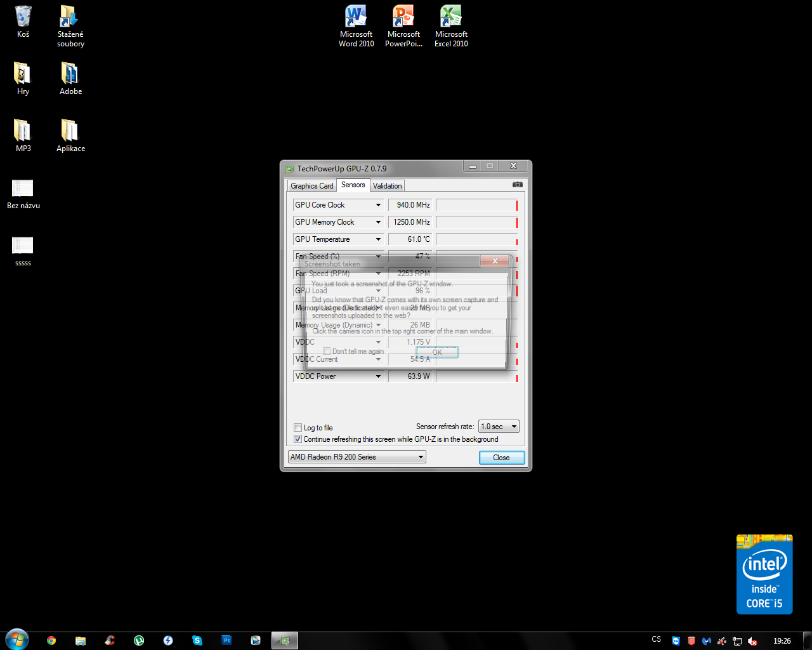Switch to the Validation tab

(387, 186)
